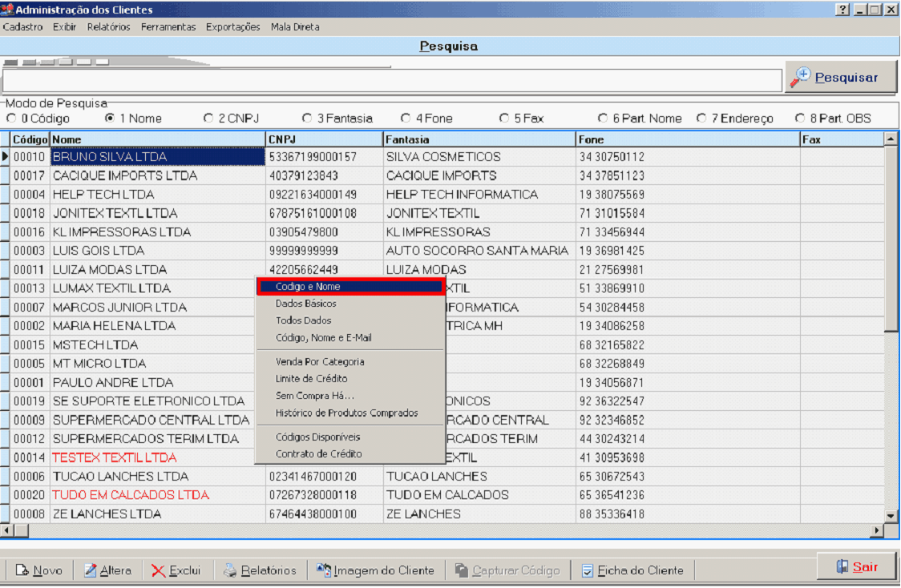
Task: Click the Altera edit pencil icon
Action: click(91, 570)
